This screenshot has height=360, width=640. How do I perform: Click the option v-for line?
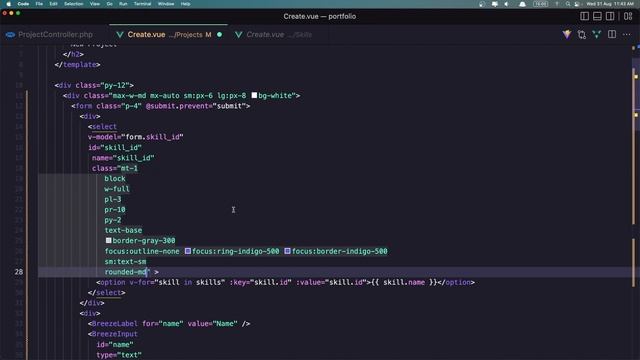click(x=285, y=282)
